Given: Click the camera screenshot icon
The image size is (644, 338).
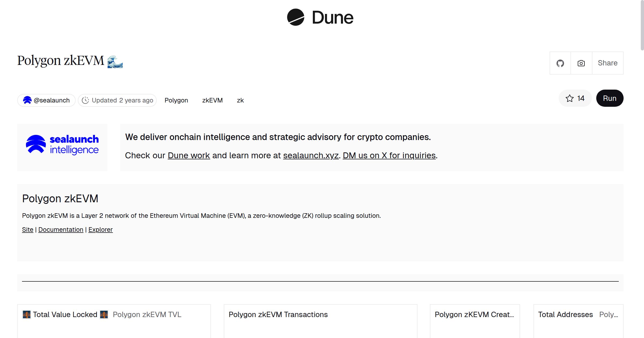Looking at the screenshot, I should pyautogui.click(x=581, y=63).
